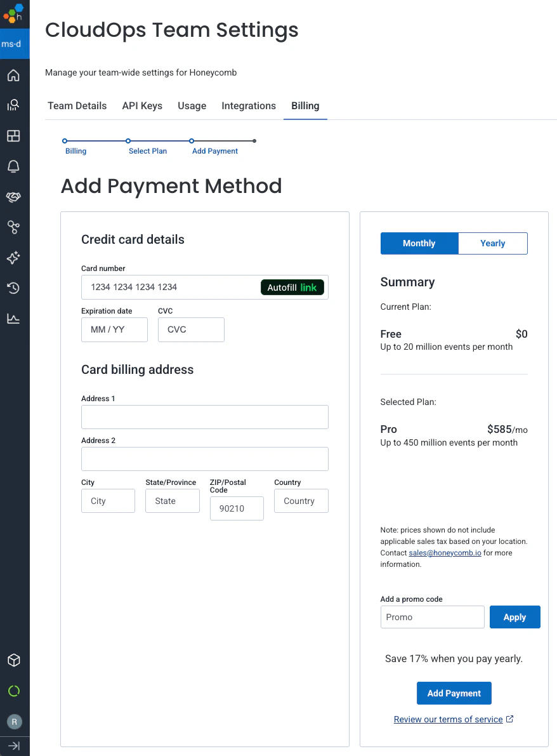
Task: Collapse the sidebar with the arrow icon
Action: coord(14,746)
